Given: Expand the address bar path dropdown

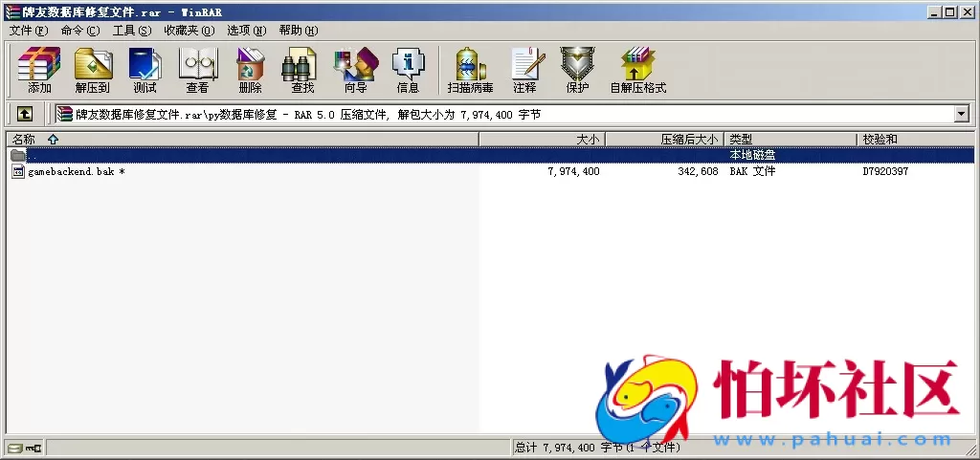Looking at the screenshot, I should [x=962, y=114].
